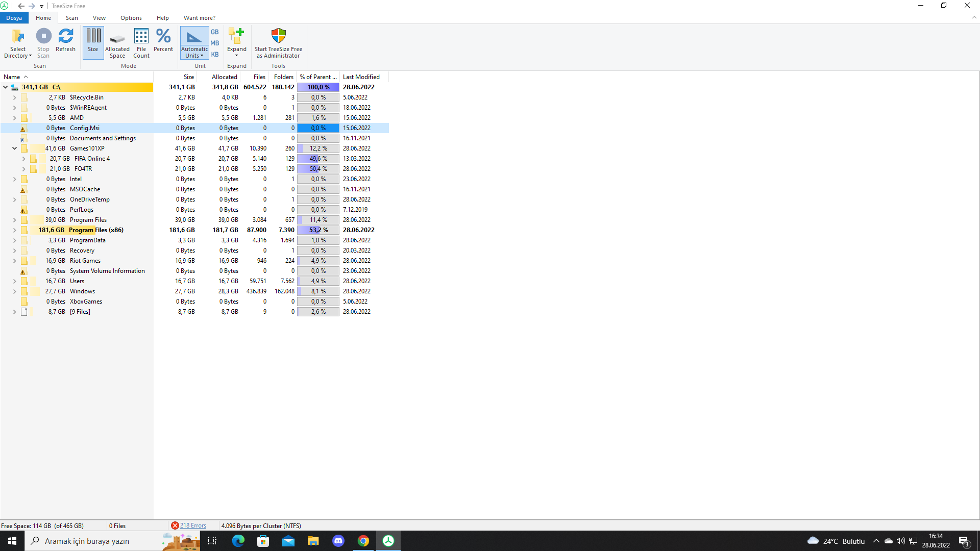Switch mode to Allocated Space
The image size is (980, 551).
point(117,43)
